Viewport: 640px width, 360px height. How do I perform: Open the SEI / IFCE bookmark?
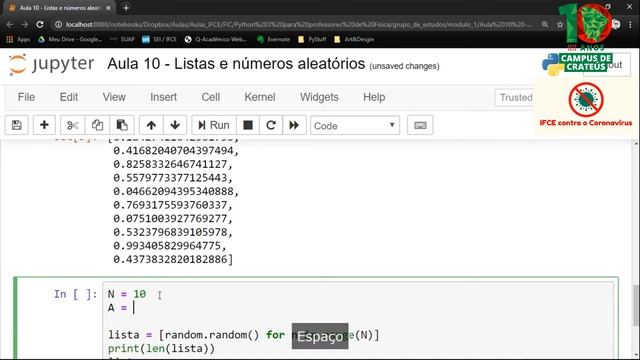(159, 39)
